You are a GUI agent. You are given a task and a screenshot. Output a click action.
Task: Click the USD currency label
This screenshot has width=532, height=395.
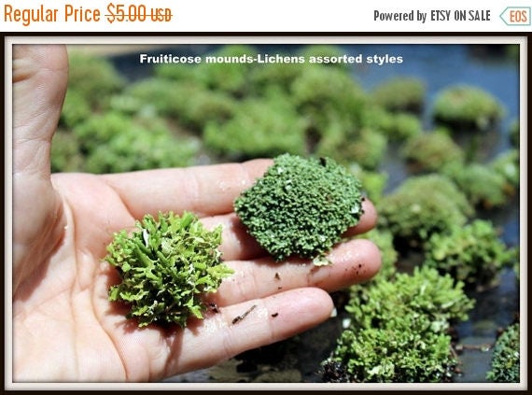pyautogui.click(x=161, y=16)
